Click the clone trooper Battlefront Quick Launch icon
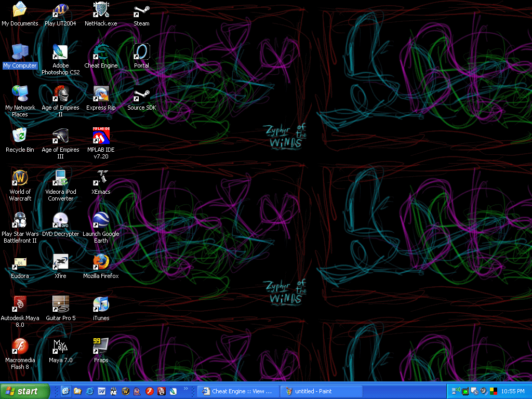The height and width of the screenshot is (399, 532). [113, 391]
